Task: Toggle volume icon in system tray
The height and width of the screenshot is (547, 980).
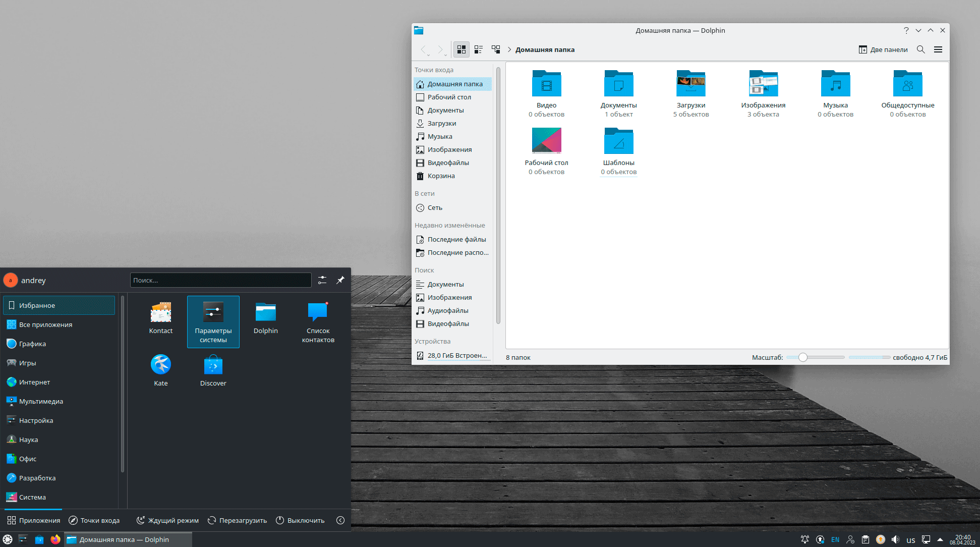Action: (x=895, y=539)
